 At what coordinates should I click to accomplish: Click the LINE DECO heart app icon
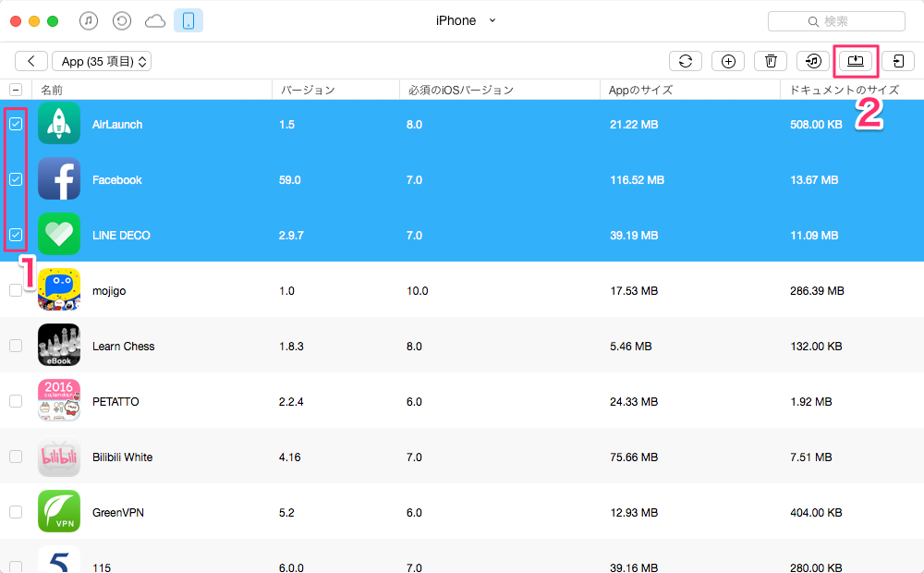pyautogui.click(x=59, y=234)
